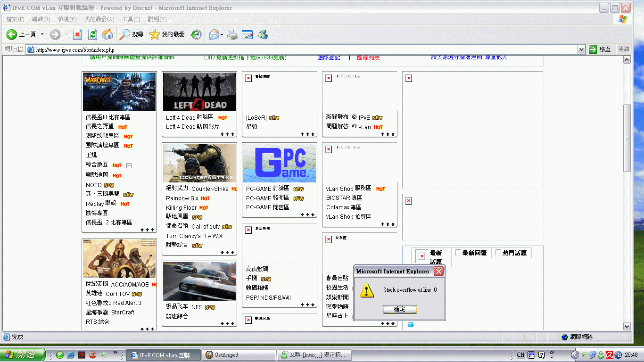Screen dimensions: 644x362
Task: Open the Messenger people icon
Action: (x=263, y=34)
